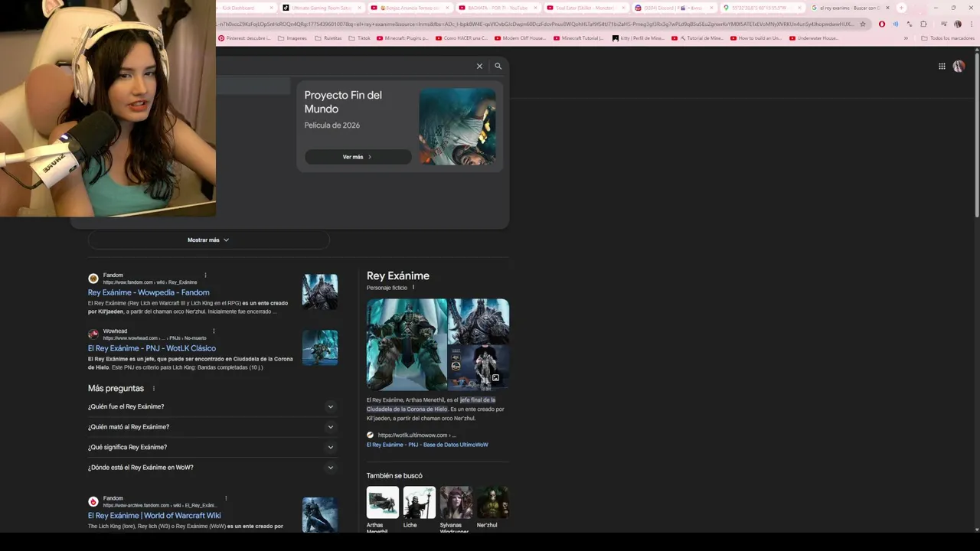
Task: Close the Kick Dashboard tab
Action: (x=271, y=8)
